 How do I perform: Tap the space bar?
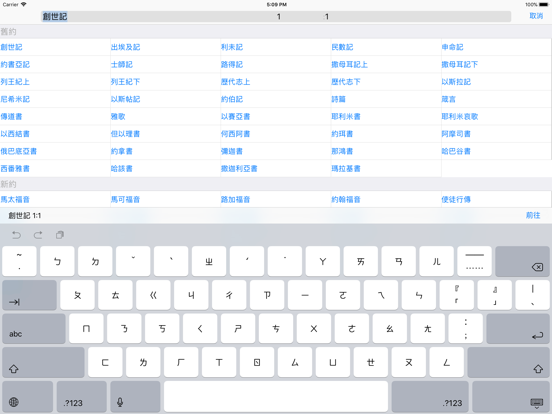(276, 397)
